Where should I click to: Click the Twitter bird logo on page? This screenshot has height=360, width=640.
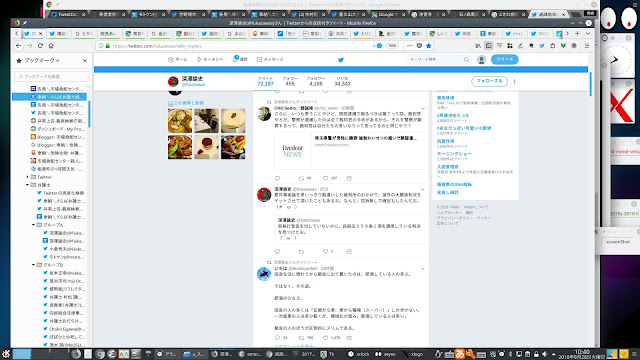coord(341,60)
